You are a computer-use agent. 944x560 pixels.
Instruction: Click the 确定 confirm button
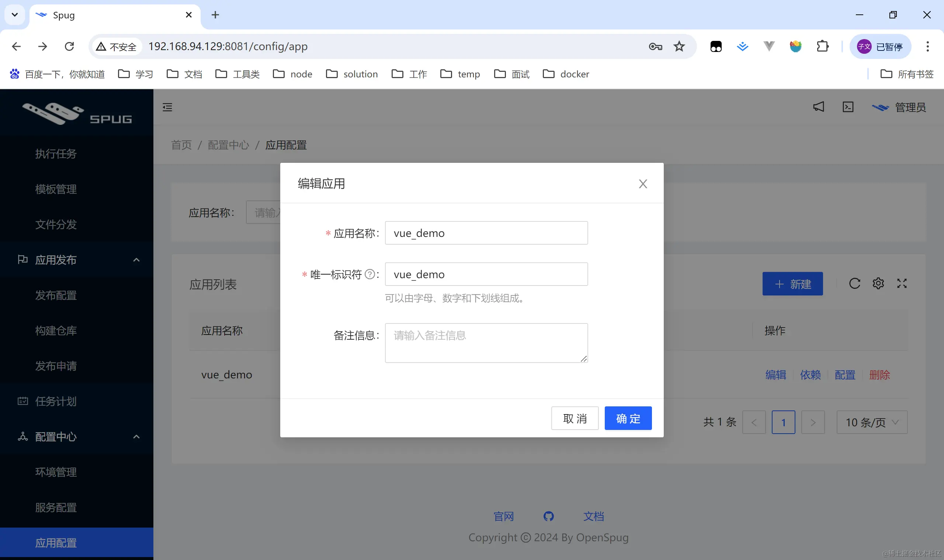pyautogui.click(x=628, y=418)
